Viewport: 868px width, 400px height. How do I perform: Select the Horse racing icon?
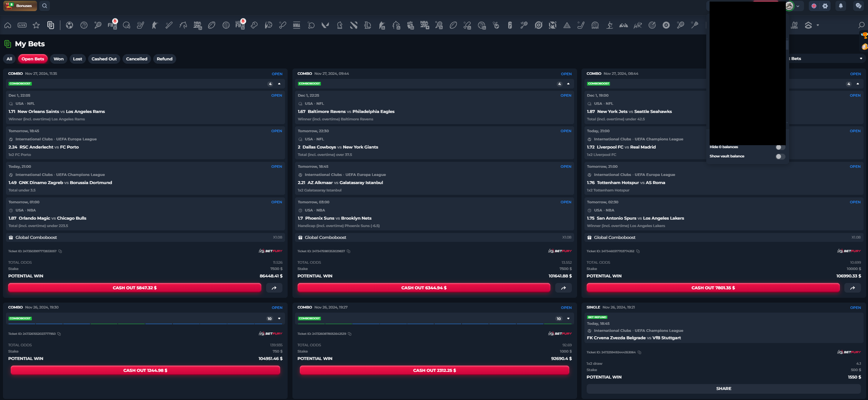coord(183,25)
